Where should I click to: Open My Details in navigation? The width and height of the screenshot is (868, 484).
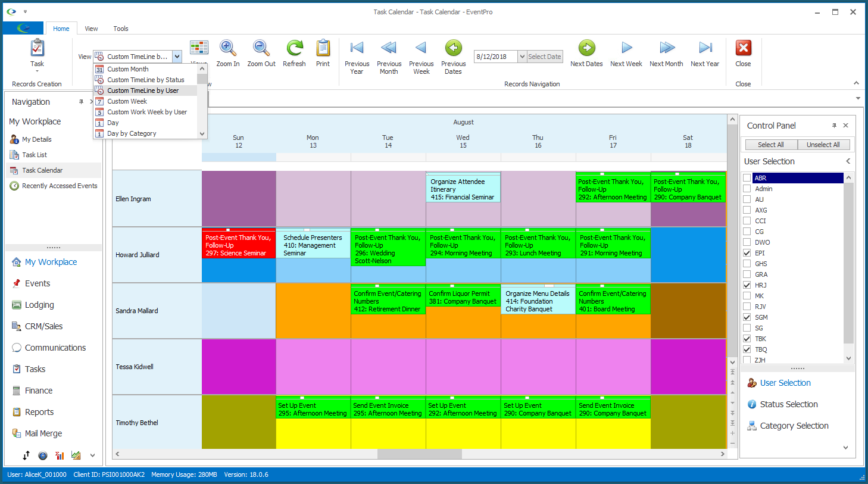click(37, 139)
